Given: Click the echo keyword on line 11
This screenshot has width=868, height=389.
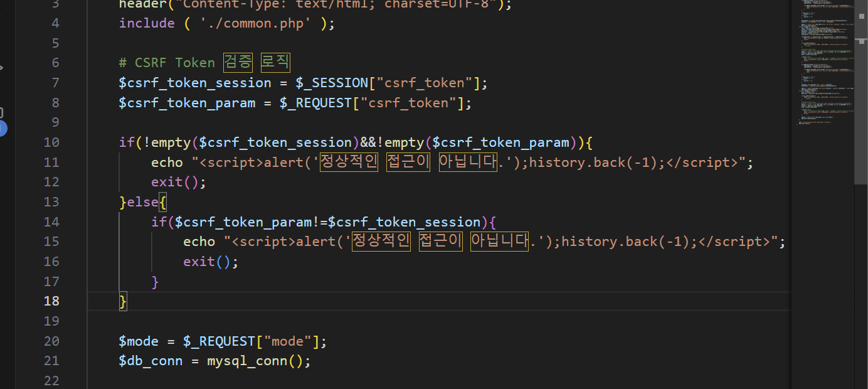Looking at the screenshot, I should coord(167,163).
